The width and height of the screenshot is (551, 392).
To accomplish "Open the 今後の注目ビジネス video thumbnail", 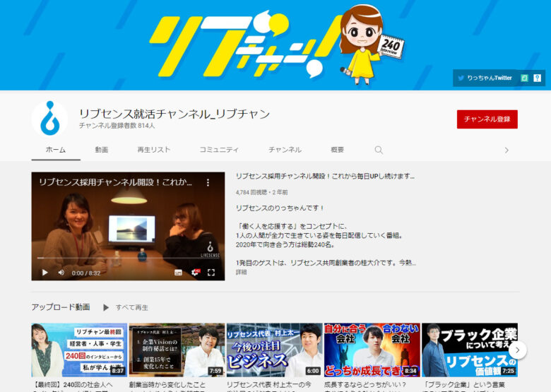I will 275,350.
